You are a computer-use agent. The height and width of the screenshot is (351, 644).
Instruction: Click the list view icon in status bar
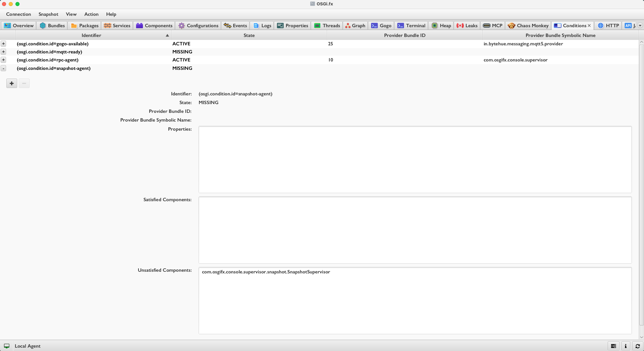coord(613,346)
